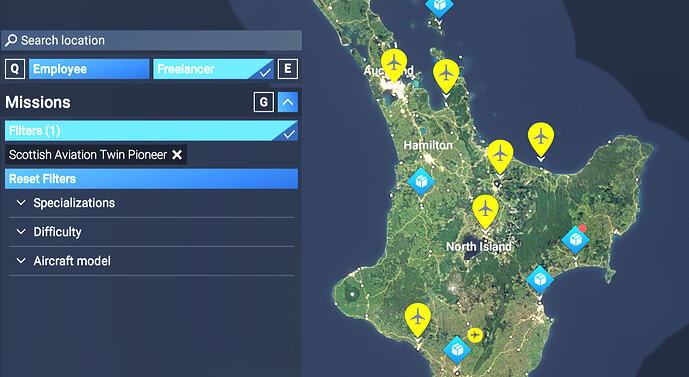Select the yellow plane pin over Auckland
The height and width of the screenshot is (377, 689).
[394, 64]
